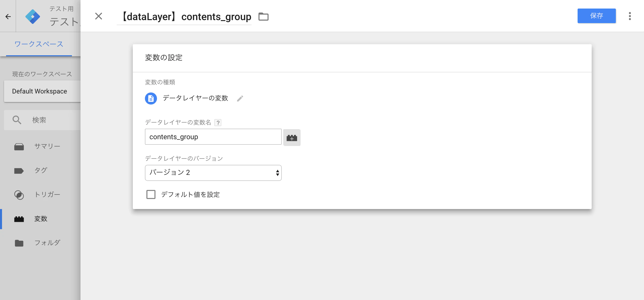Focus the 検索 search field
Image resolution: width=644 pixels, height=300 pixels.
click(42, 120)
